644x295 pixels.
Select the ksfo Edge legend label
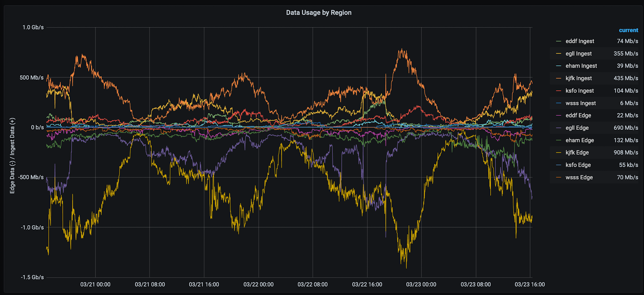tap(578, 165)
